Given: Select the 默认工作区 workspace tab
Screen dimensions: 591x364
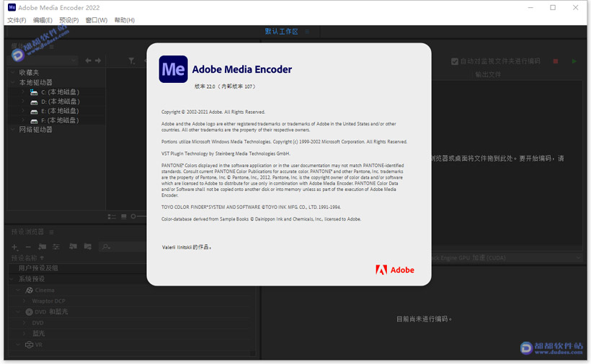Looking at the screenshot, I should 281,32.
